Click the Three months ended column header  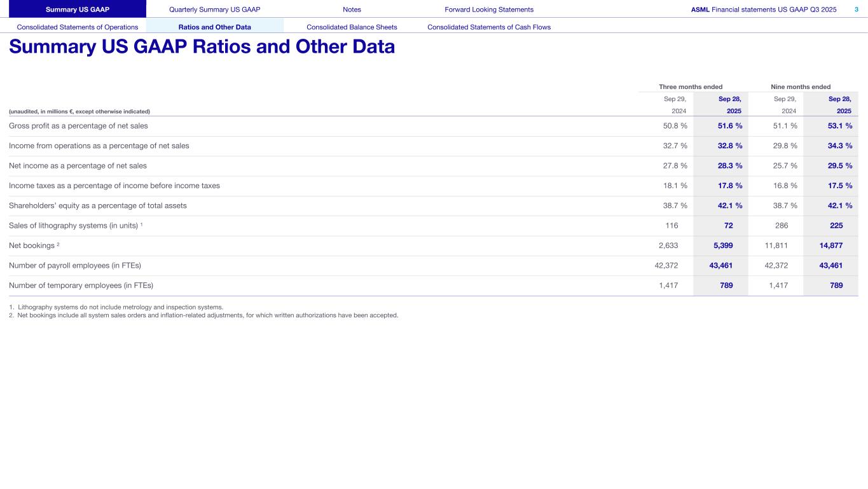691,87
